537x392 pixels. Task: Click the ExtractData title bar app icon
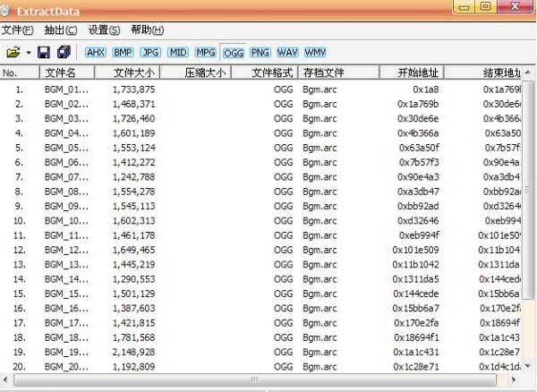(5, 11)
